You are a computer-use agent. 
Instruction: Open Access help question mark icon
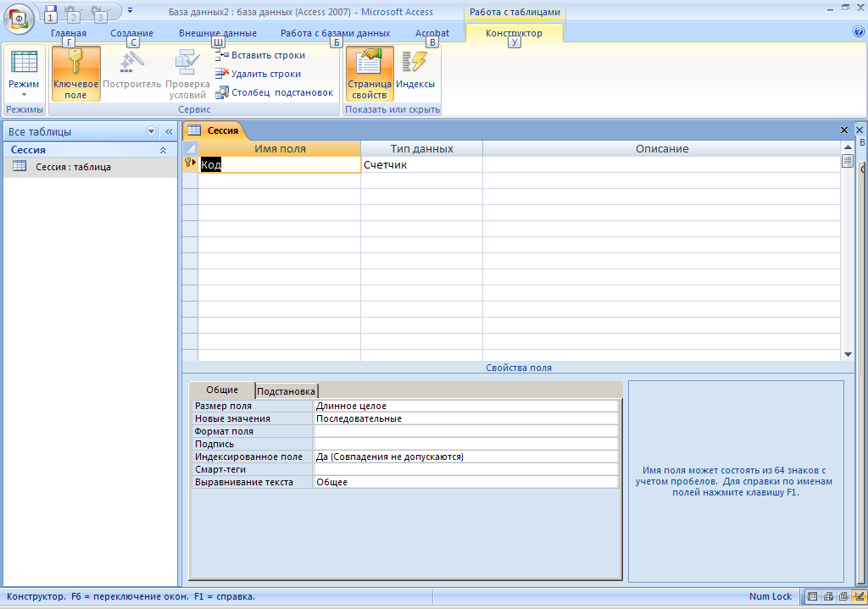point(859,32)
